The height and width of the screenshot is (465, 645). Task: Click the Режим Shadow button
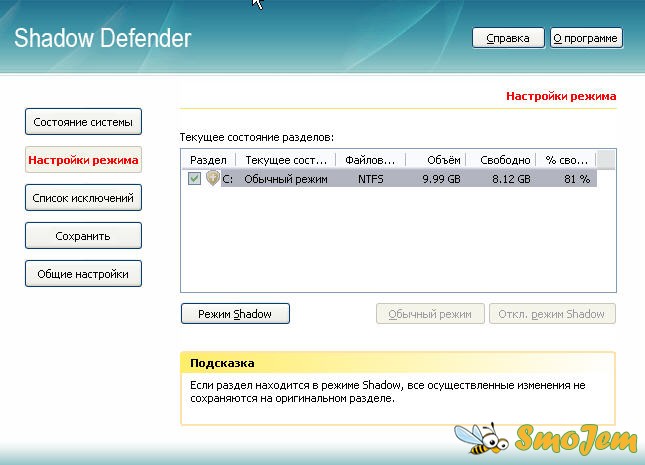[x=235, y=314]
